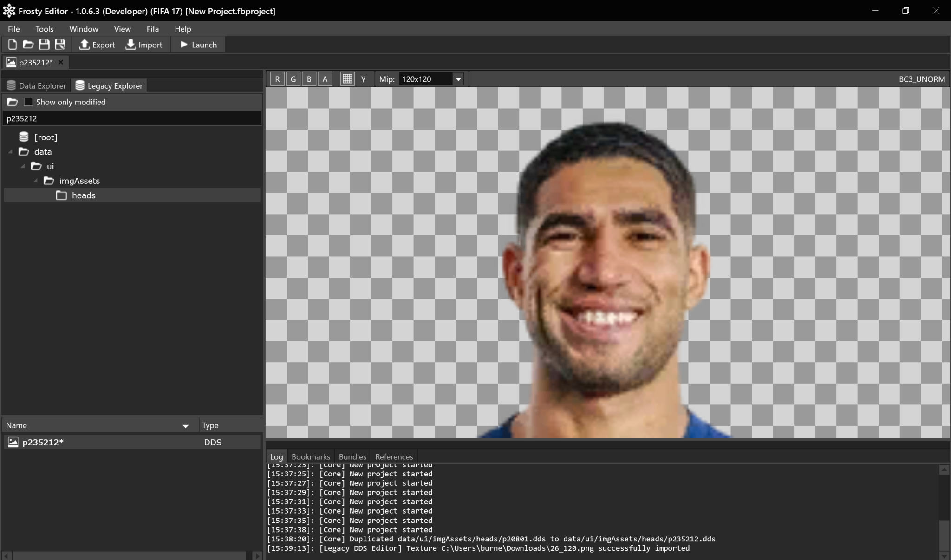951x560 pixels.
Task: Click the folder icon beside Show only modified
Action: tap(13, 102)
